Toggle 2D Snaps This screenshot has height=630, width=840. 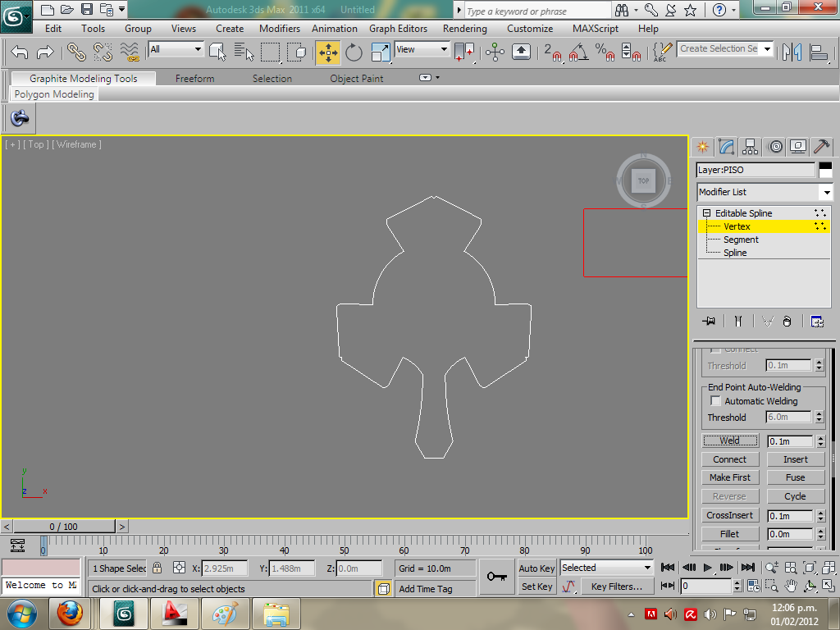point(552,52)
